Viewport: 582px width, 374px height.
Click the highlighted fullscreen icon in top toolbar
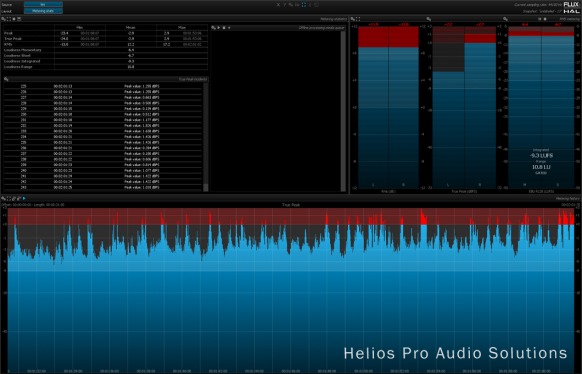(x=304, y=5)
